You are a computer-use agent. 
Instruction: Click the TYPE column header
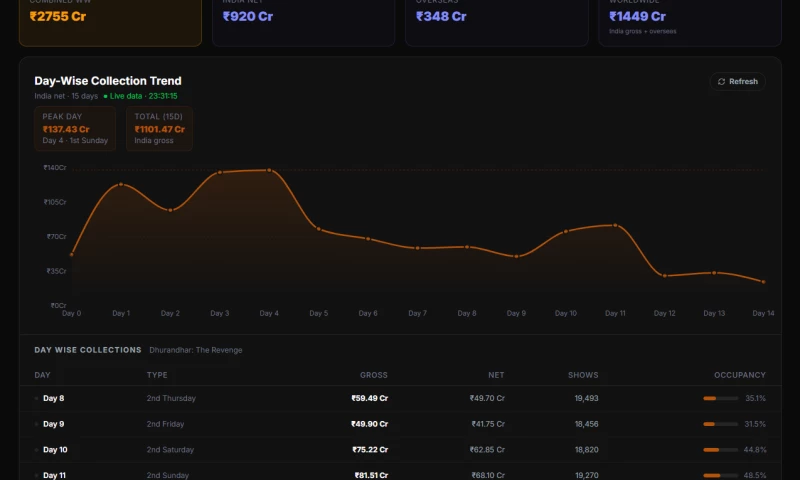click(157, 375)
